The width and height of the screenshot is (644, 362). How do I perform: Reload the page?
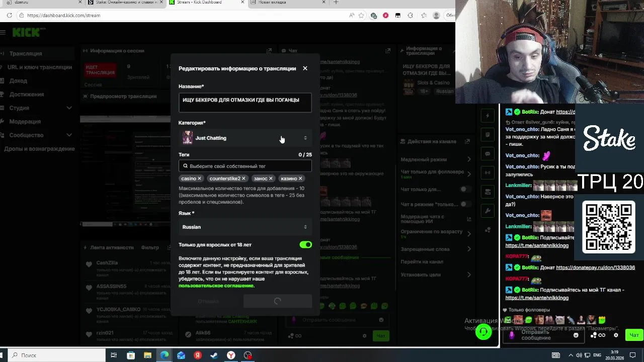click(x=9, y=16)
